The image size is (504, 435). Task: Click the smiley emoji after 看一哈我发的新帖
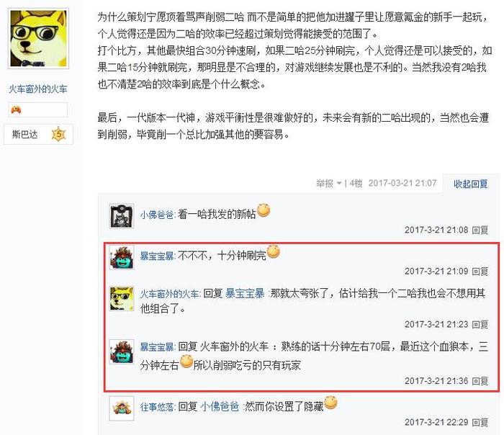[x=264, y=210]
